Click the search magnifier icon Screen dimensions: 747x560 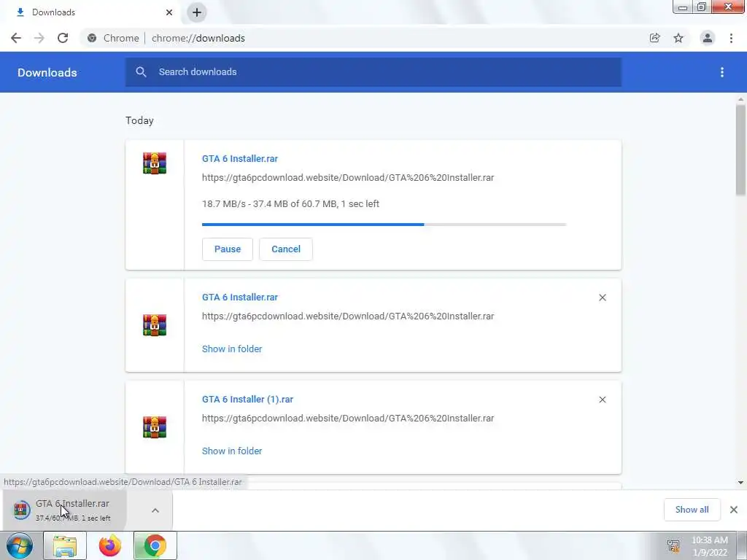(141, 72)
